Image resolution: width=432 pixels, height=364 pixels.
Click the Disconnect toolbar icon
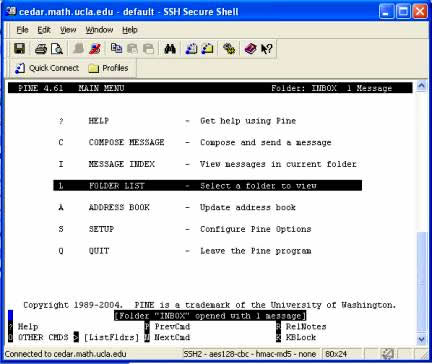tap(95, 49)
